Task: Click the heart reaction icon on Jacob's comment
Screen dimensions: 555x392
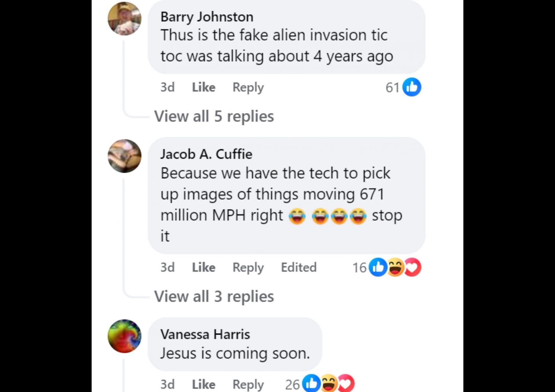Action: [412, 267]
